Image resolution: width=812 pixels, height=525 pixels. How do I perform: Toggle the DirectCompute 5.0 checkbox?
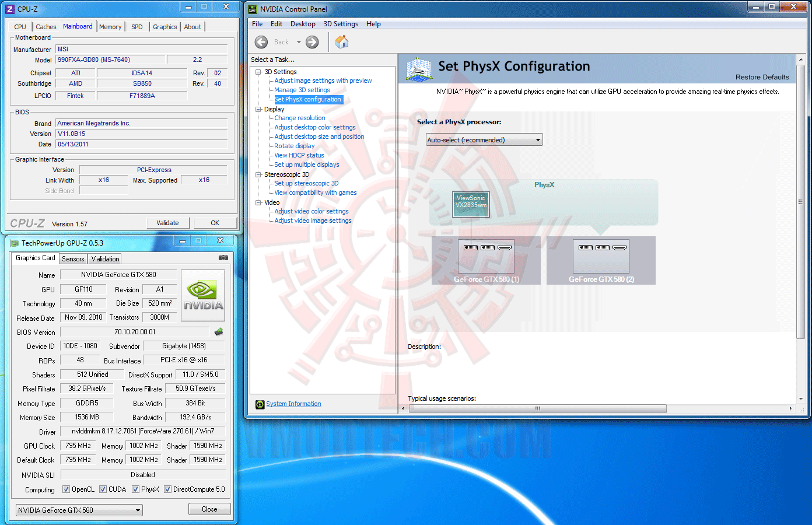pyautogui.click(x=167, y=489)
